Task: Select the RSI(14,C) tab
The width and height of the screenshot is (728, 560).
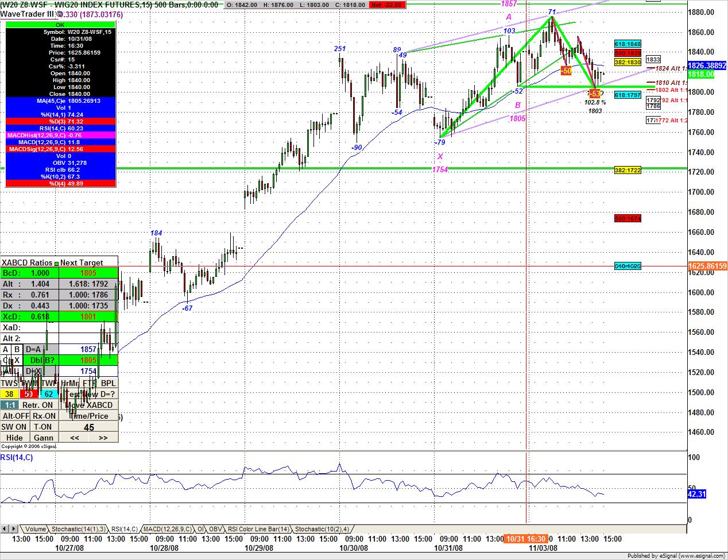Action: pos(125,529)
